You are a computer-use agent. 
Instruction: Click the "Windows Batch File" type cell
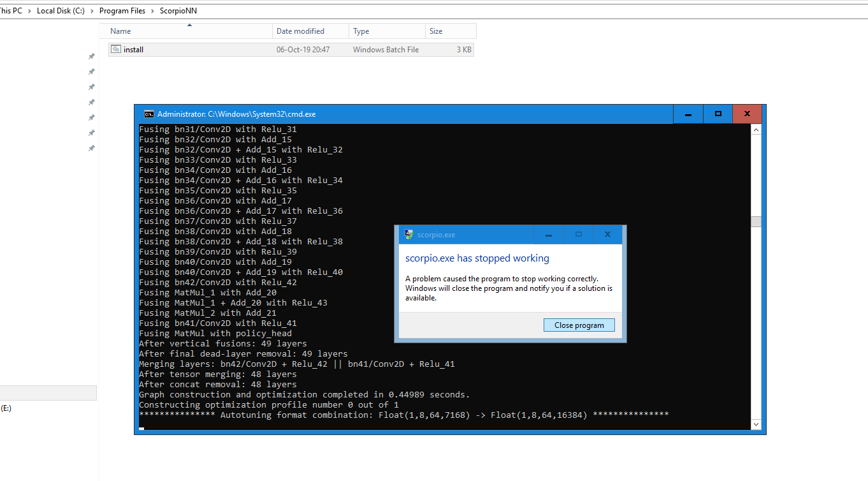pos(386,49)
